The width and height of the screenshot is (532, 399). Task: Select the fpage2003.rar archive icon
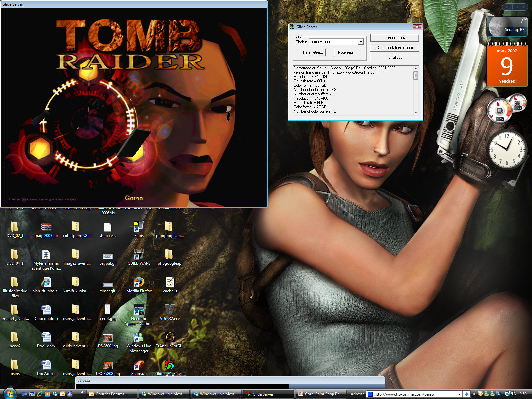[x=46, y=229]
